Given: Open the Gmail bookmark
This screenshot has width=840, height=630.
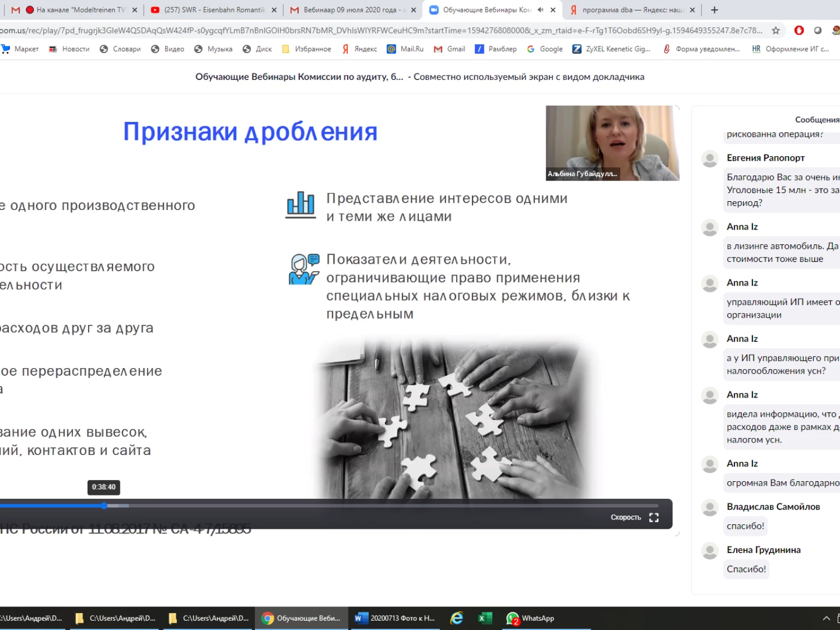Looking at the screenshot, I should click(450, 49).
